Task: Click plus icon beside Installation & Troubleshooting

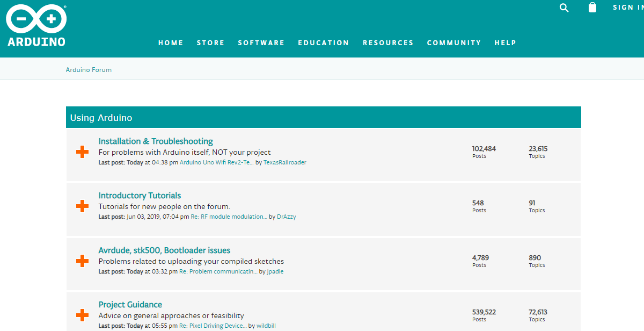Action: [x=82, y=152]
